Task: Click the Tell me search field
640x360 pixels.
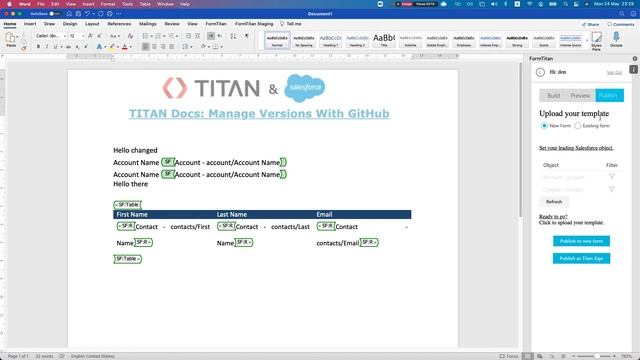Action: click(x=291, y=24)
